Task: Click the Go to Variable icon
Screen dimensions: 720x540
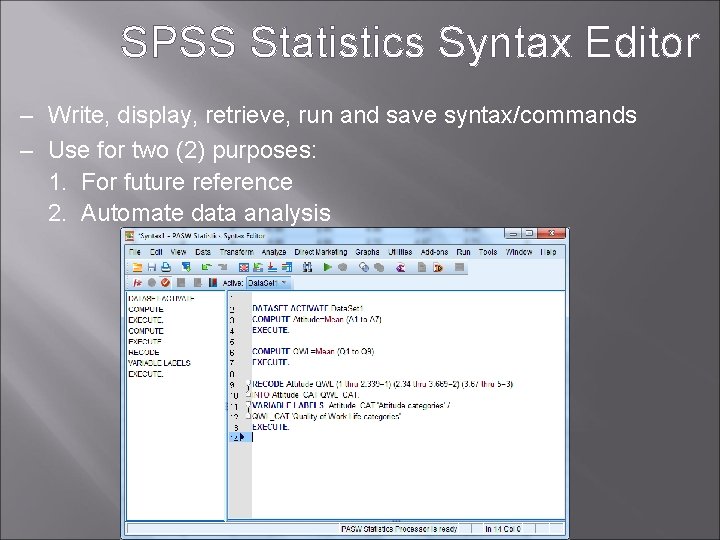Action: point(272,267)
